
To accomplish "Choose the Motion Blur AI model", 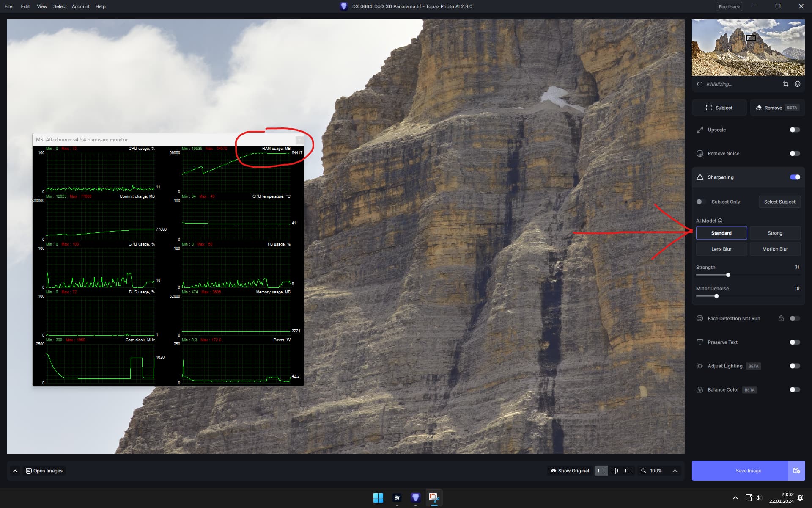I will coord(775,249).
